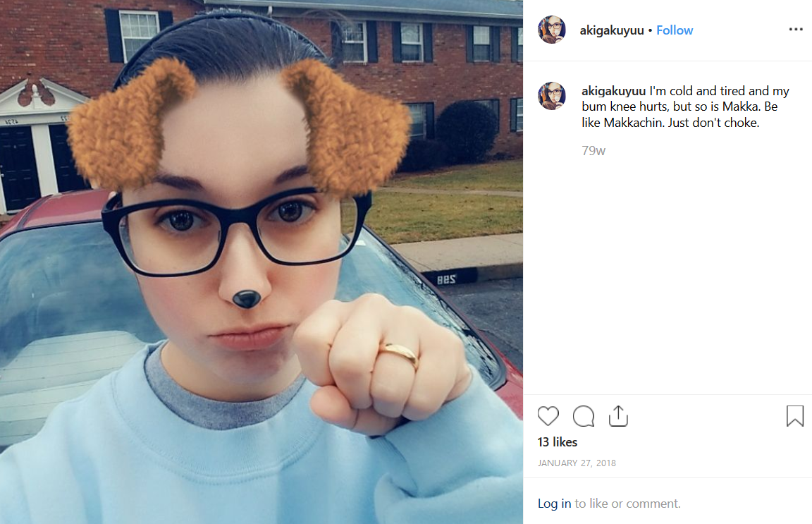This screenshot has width=812, height=524.
Task: Open the akigakuyuu username in the header
Action: pyautogui.click(x=612, y=30)
